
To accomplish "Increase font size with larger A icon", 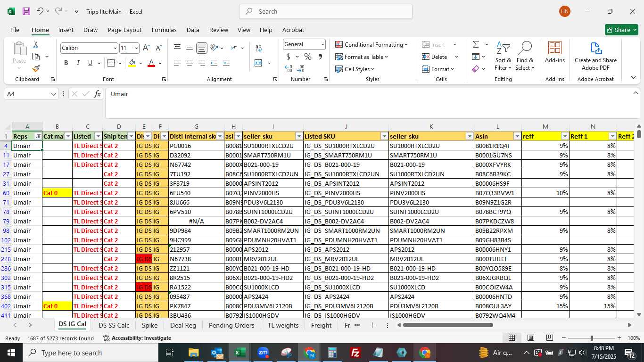I will click(146, 48).
